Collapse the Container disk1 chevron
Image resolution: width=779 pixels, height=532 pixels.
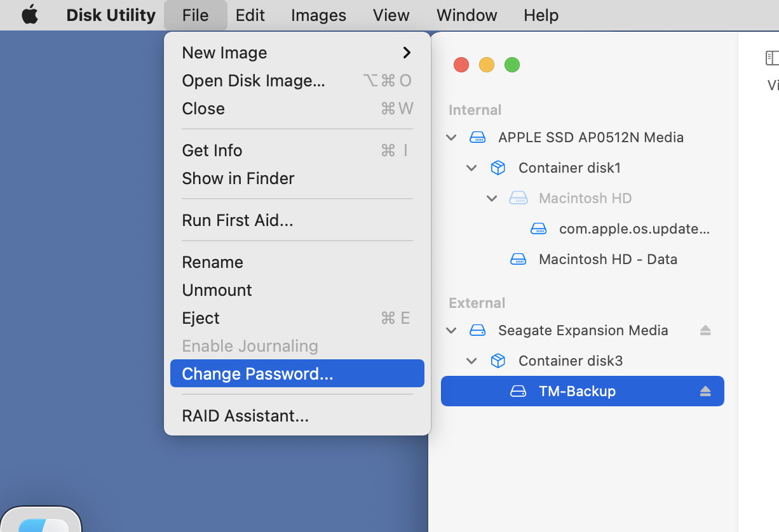[471, 168]
